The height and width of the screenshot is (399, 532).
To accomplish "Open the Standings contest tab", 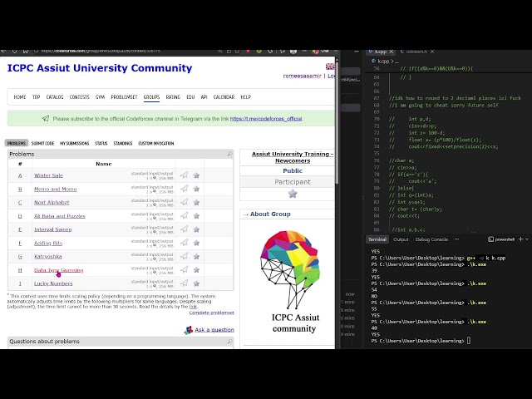I will click(x=123, y=143).
